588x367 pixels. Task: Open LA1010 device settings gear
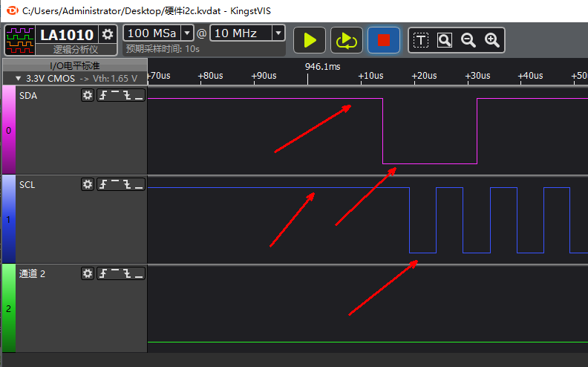click(x=108, y=34)
